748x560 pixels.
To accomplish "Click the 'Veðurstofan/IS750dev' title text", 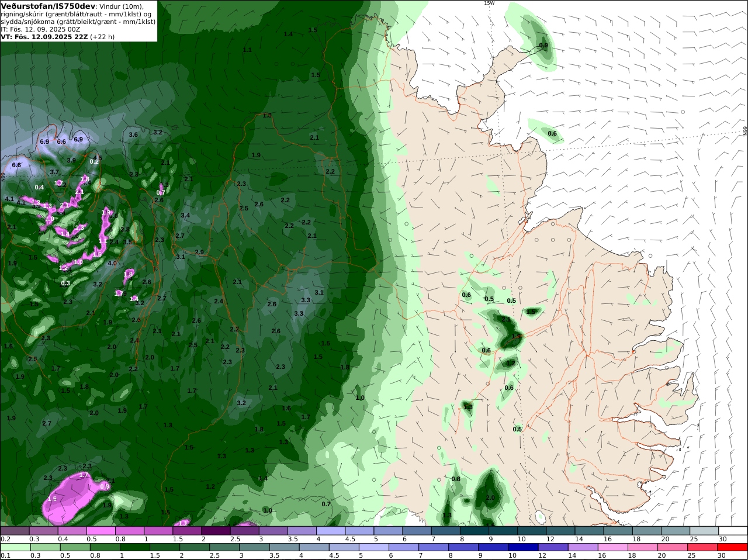I will pos(48,6).
